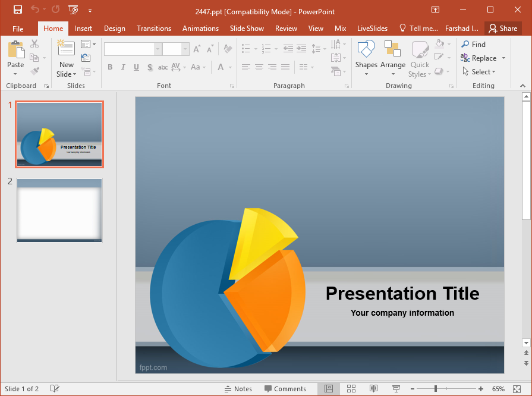The image size is (532, 396).
Task: Start slideshow from beginning via the quick access icon
Action: [x=73, y=10]
